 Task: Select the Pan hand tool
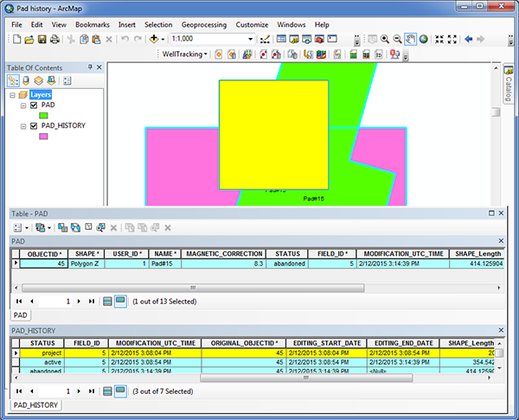(410, 39)
